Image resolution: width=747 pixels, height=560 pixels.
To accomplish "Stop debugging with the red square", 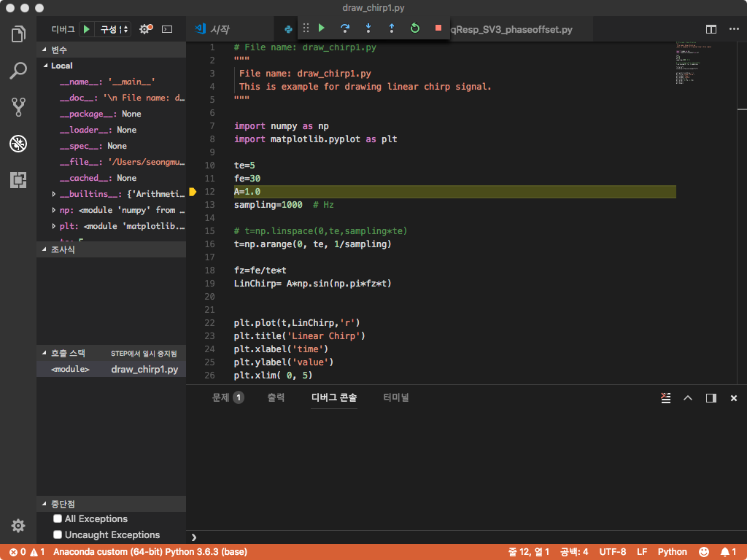I will pos(438,28).
